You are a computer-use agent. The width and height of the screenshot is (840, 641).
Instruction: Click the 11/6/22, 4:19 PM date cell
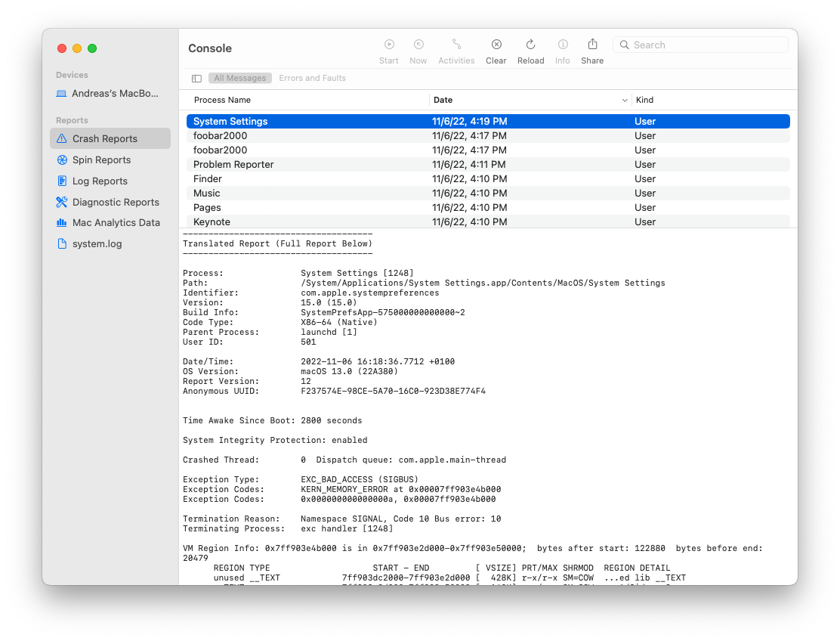tap(469, 121)
